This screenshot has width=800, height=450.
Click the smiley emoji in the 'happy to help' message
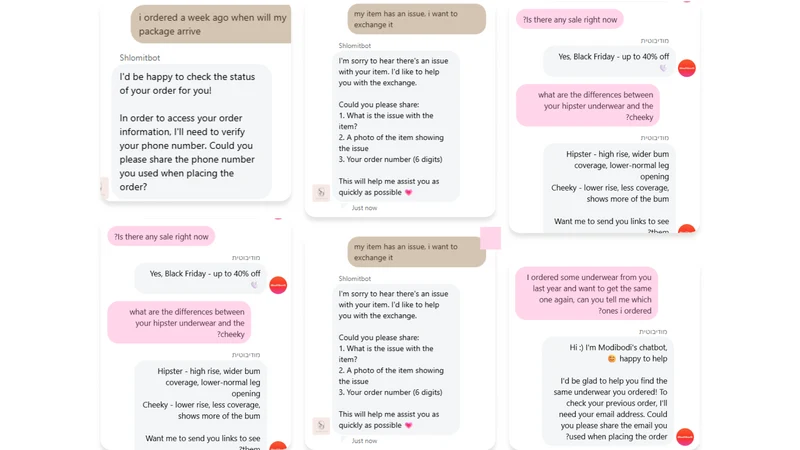click(x=611, y=359)
